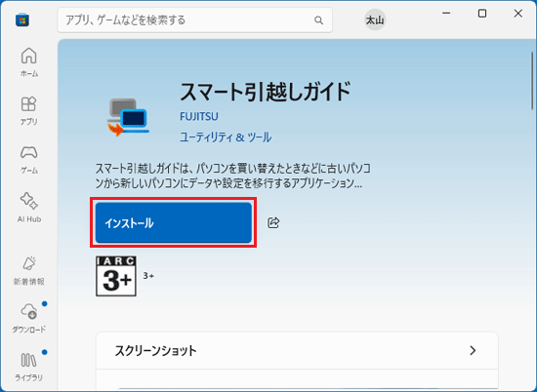The width and height of the screenshot is (537, 392).
Task: Open the Games (ゲーム) section
Action: 28,159
